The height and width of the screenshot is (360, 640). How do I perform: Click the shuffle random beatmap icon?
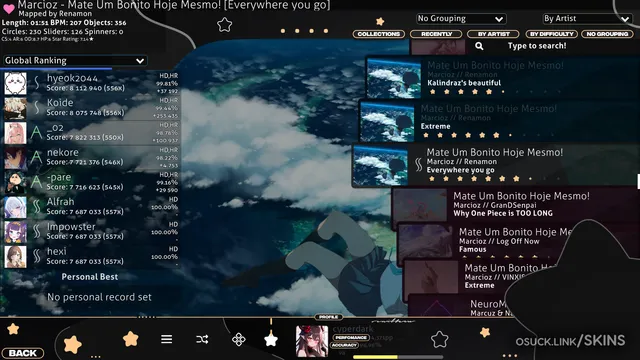coord(202,339)
